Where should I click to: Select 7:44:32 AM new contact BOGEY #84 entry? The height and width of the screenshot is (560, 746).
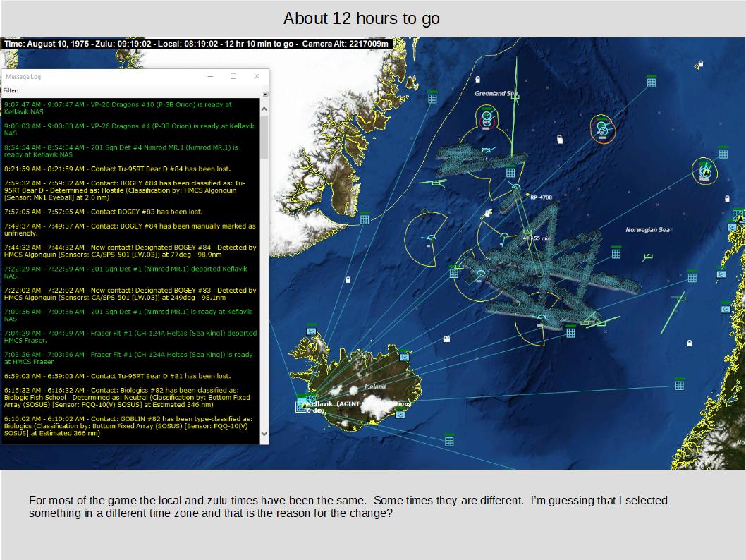pyautogui.click(x=131, y=251)
